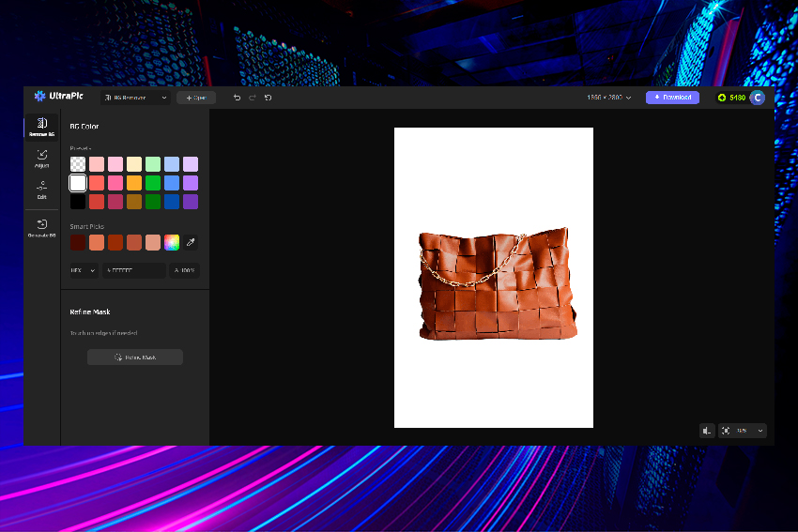798x532 pixels.
Task: Pick the light salmon pink preset
Action: [x=97, y=164]
